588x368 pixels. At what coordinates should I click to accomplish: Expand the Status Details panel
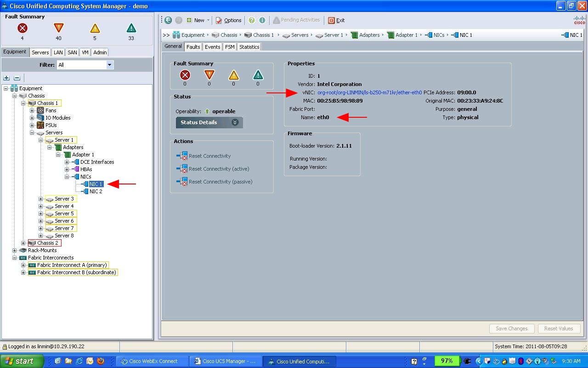209,122
